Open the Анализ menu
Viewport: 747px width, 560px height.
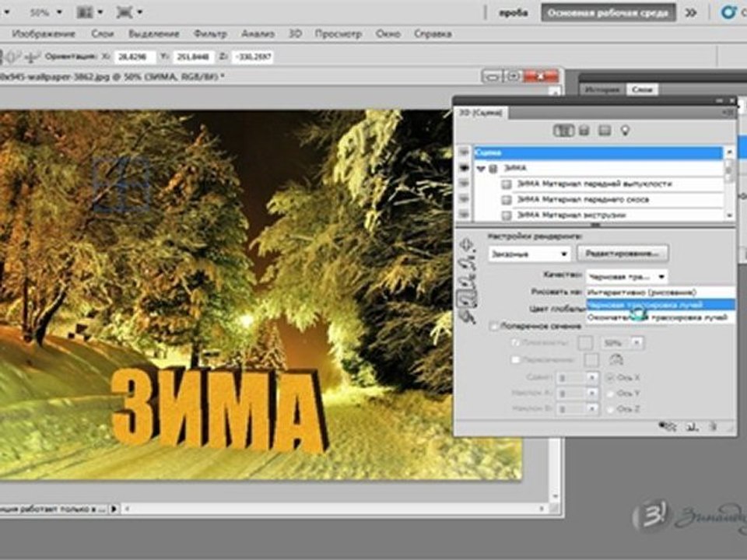(258, 33)
